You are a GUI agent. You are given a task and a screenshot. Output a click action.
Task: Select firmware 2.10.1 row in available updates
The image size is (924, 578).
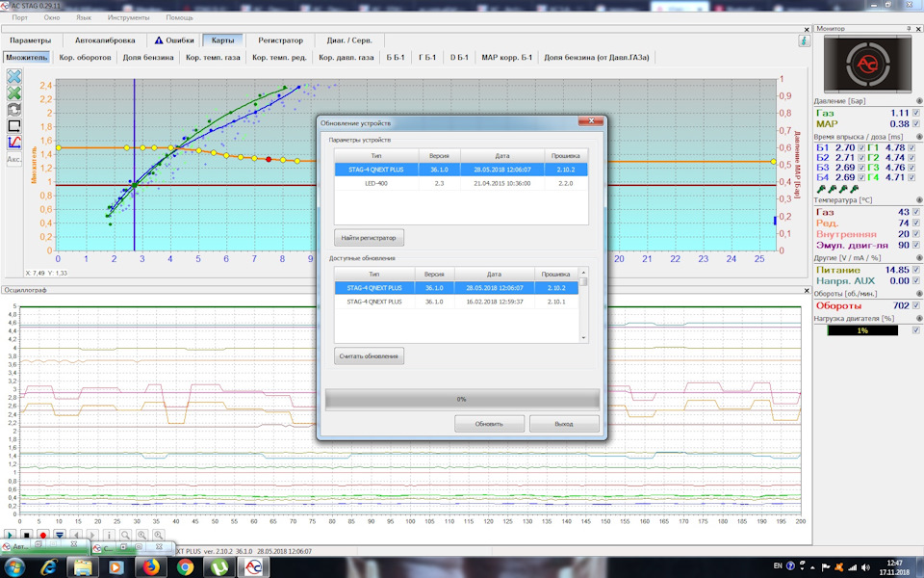click(456, 302)
